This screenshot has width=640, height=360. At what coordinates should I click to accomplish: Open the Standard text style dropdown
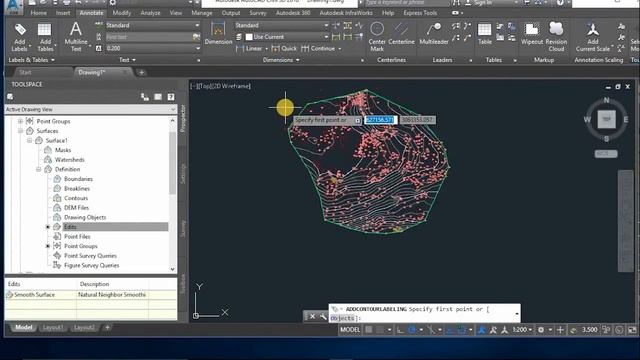[x=197, y=25]
